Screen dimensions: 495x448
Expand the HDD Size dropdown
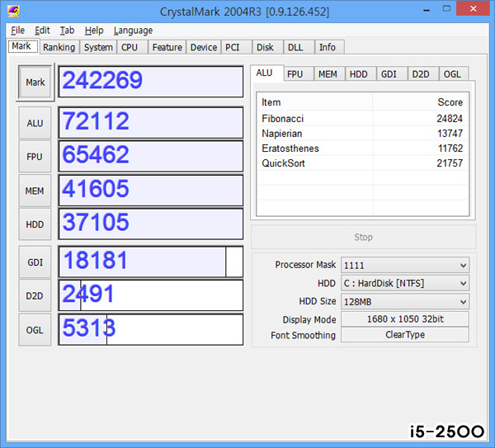(x=404, y=301)
